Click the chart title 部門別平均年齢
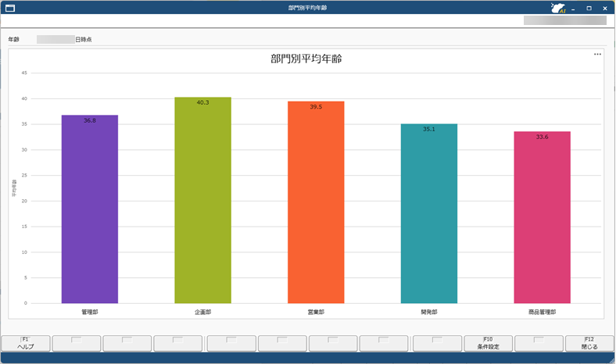616x364 pixels. [x=306, y=59]
